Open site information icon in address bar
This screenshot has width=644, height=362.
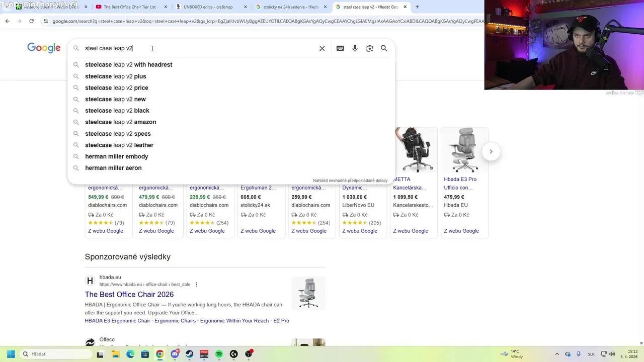(46, 21)
